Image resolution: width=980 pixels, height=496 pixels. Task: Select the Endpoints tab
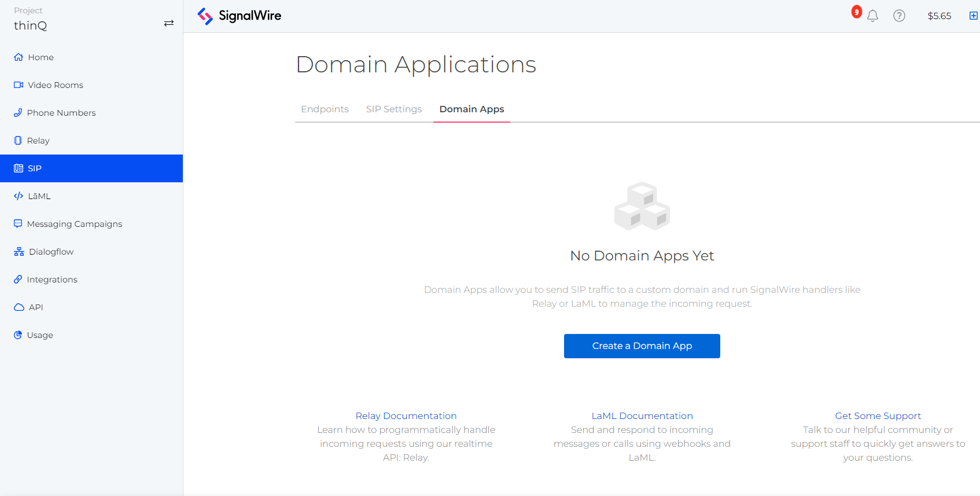pos(325,109)
